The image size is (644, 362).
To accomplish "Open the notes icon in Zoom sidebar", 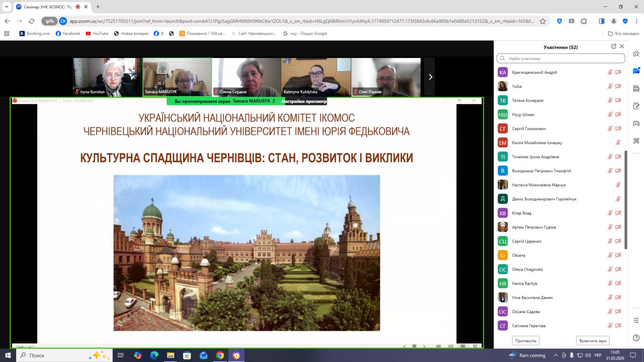I will coord(636,106).
